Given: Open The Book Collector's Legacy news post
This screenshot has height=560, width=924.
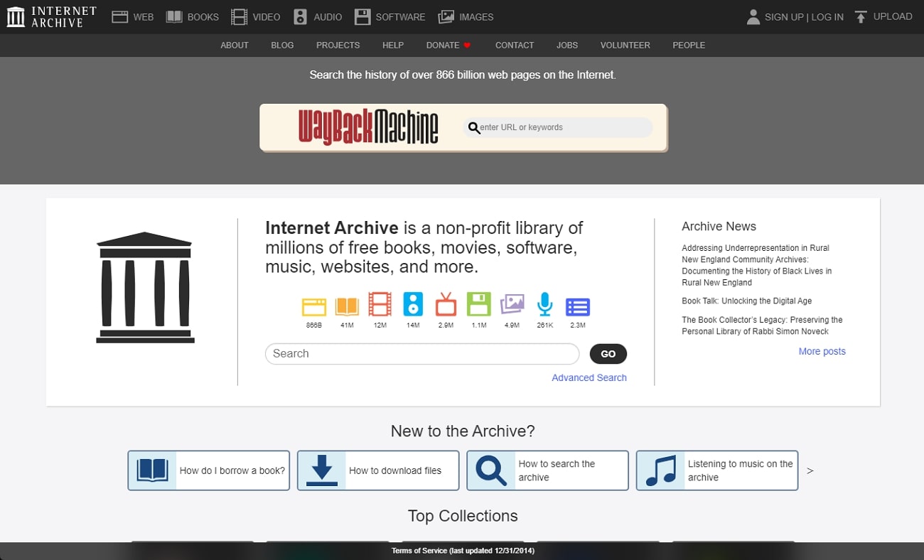Looking at the screenshot, I should click(762, 325).
